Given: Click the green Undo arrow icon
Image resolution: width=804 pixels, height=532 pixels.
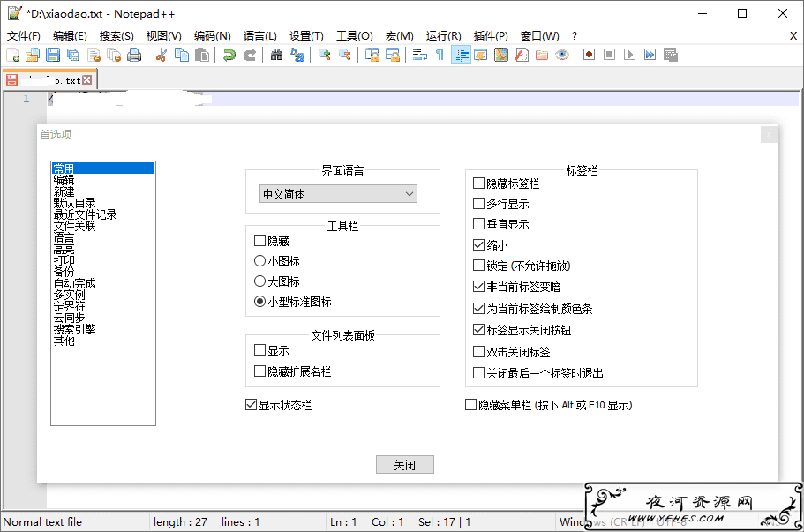Looking at the screenshot, I should pos(229,55).
